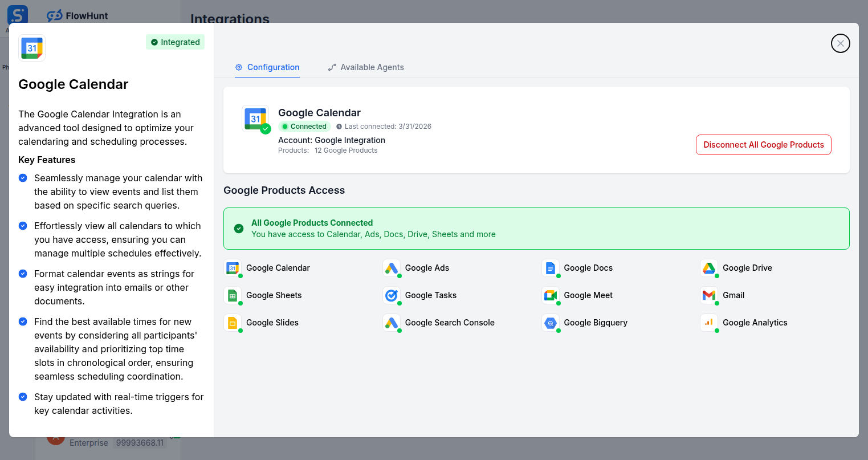Switch to the Available Agents tab
Viewport: 868px width, 460px height.
365,67
